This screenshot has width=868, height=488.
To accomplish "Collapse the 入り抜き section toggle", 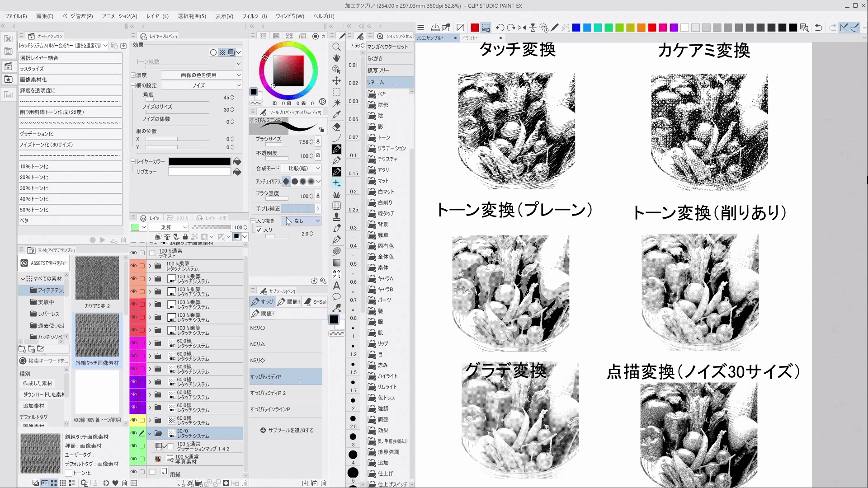I will coord(253,221).
